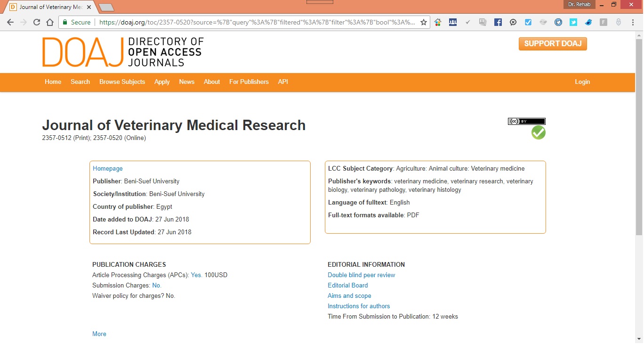Close the Journal of Veterinary Medical tab

[89, 7]
